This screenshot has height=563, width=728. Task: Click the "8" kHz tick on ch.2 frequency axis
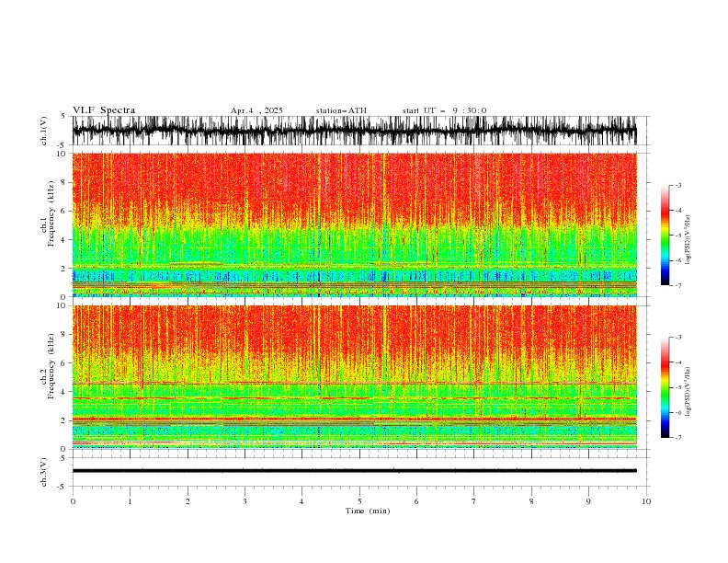point(64,335)
